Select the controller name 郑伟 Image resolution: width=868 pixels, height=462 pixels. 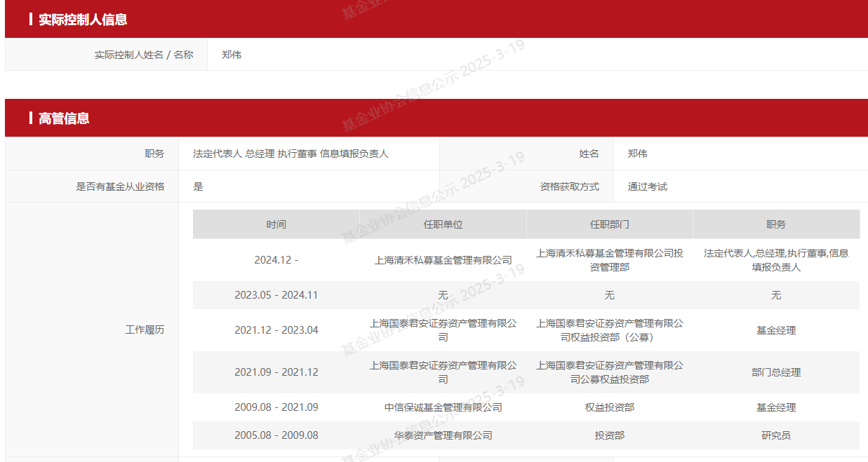click(232, 54)
